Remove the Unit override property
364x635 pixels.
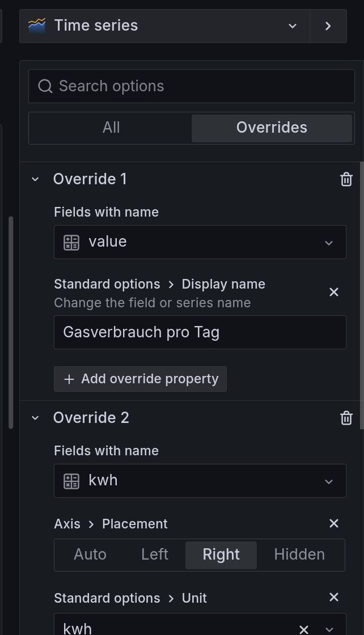click(334, 597)
